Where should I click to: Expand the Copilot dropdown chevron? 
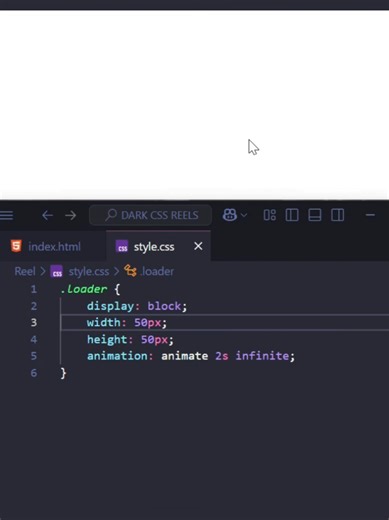(x=244, y=215)
